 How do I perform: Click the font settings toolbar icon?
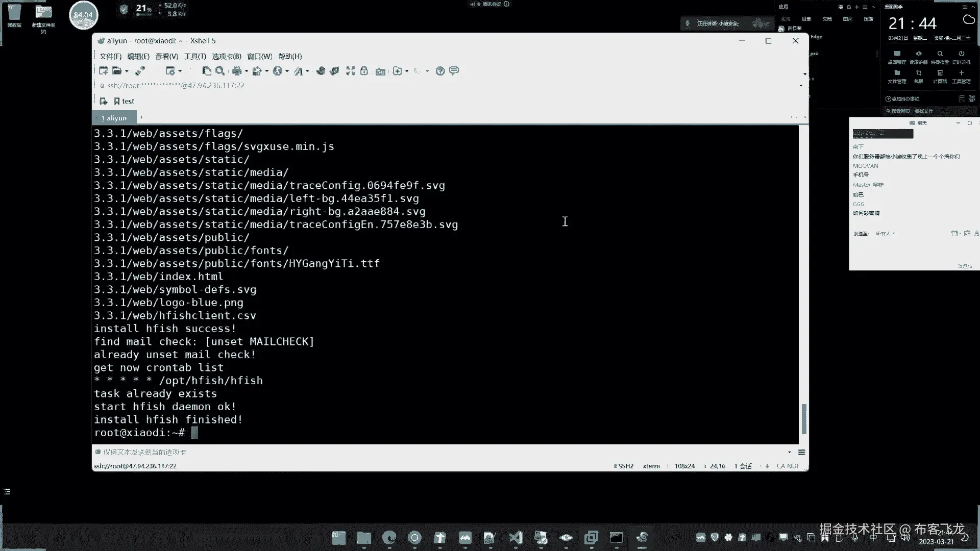tap(298, 71)
